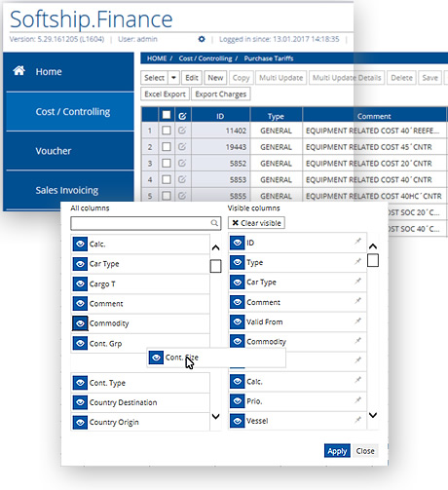Pin the Type visible column

[357, 261]
